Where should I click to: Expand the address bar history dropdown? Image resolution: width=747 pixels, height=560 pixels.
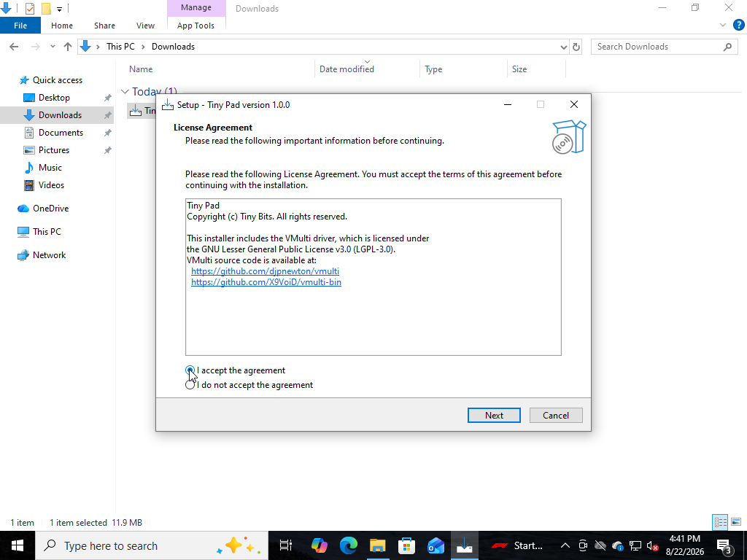[x=564, y=47]
